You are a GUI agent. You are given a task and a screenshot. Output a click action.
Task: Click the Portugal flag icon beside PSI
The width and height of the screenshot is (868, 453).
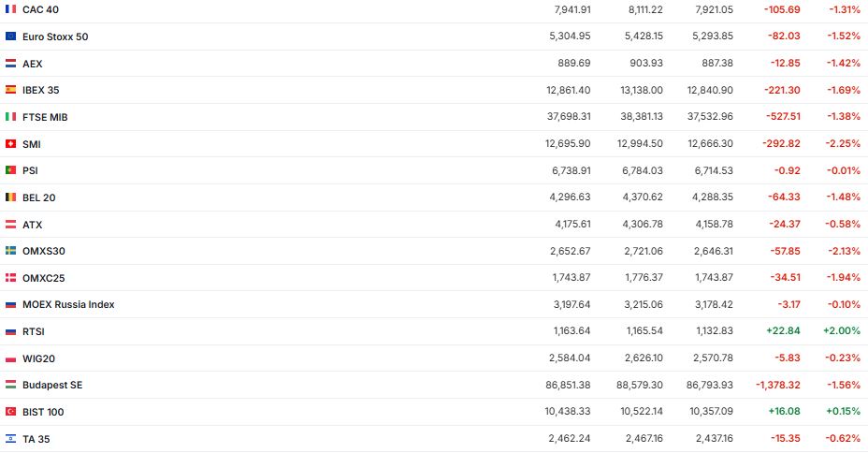click(11, 170)
